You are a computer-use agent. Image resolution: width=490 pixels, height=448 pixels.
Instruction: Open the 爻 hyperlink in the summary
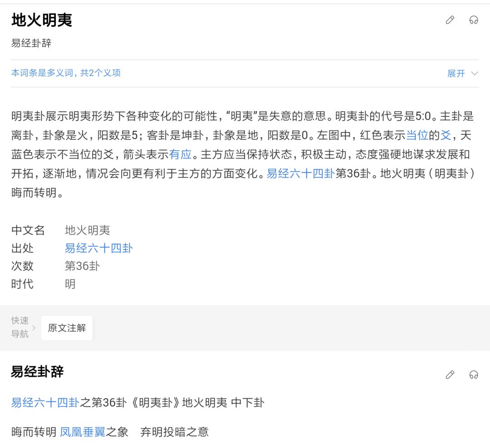(446, 135)
